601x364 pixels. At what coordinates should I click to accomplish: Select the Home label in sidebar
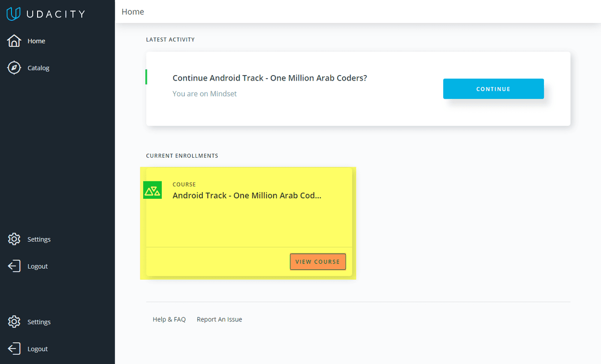[36, 41]
